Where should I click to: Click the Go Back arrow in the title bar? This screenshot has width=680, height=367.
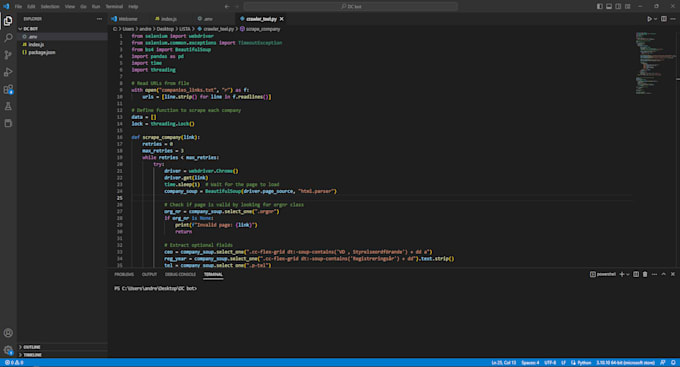tap(227, 7)
